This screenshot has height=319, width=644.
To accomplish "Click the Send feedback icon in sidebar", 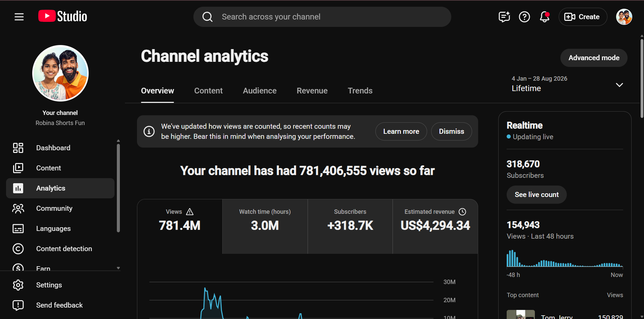I will (x=18, y=305).
